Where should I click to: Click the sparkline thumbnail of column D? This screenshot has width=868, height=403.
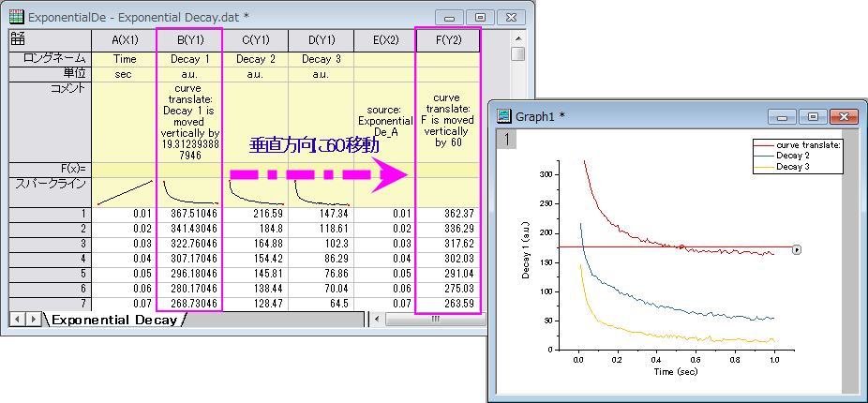tap(322, 192)
